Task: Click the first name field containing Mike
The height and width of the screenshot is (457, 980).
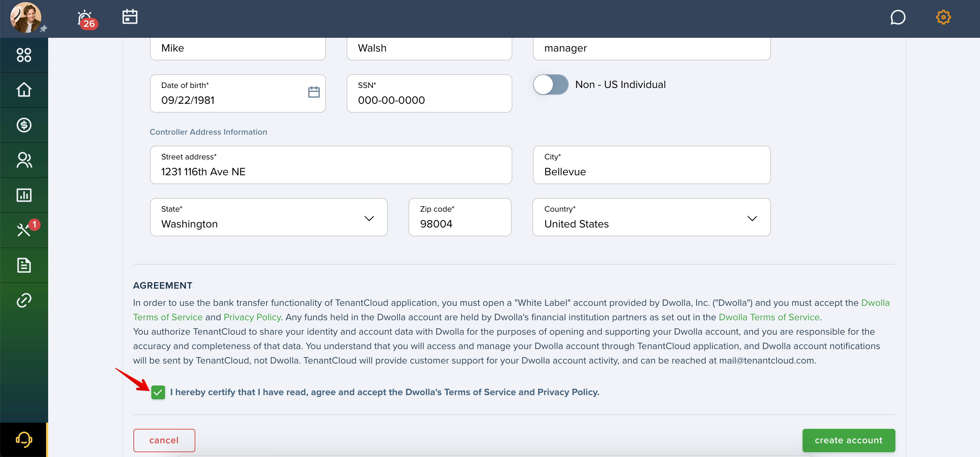Action: (x=237, y=48)
